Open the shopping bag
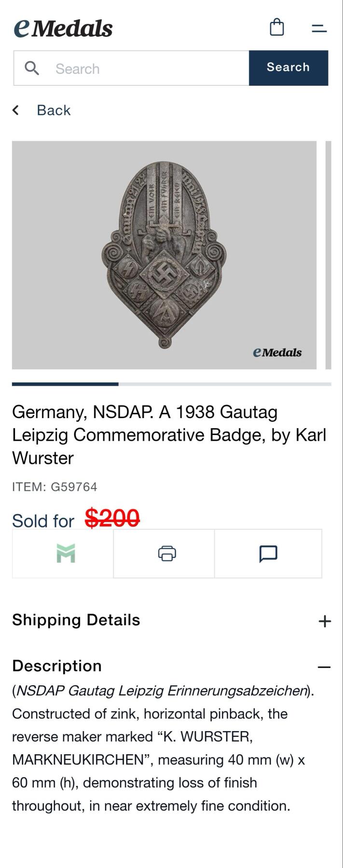This screenshot has height=868, width=343. tap(276, 27)
